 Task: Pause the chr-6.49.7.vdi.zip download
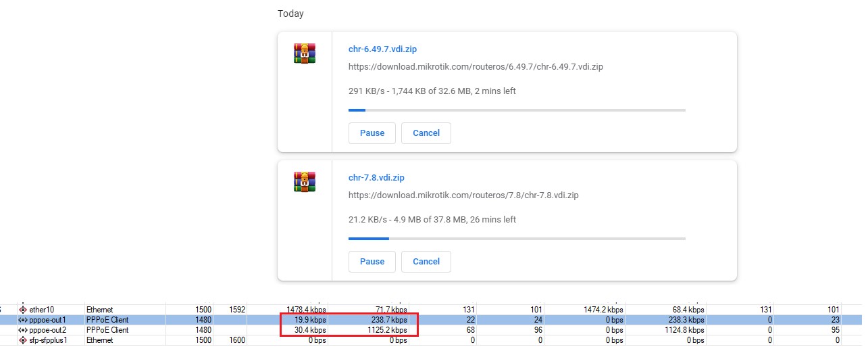pos(372,133)
